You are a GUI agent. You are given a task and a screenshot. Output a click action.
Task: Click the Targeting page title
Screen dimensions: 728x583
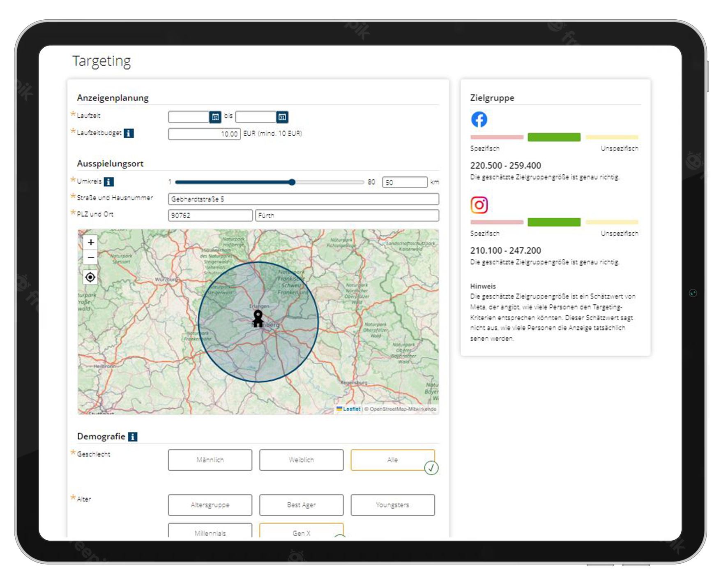(x=101, y=61)
